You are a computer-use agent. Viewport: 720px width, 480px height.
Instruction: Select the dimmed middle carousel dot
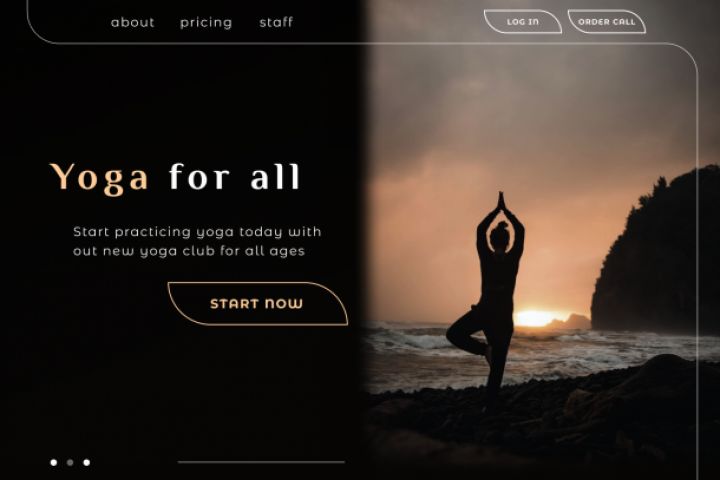click(70, 462)
